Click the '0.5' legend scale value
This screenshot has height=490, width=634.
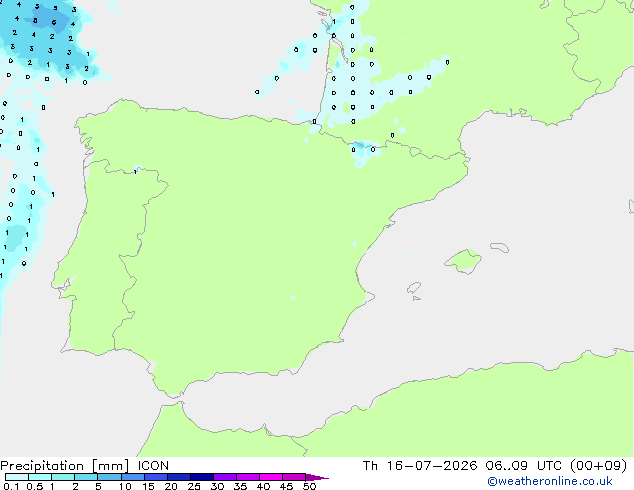click(34, 486)
